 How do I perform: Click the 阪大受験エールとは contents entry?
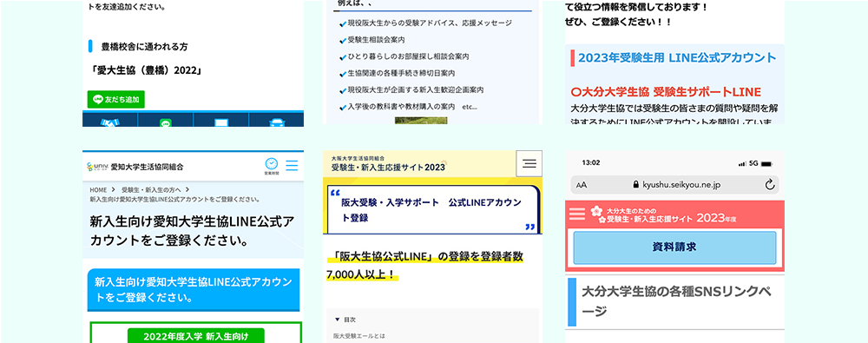[x=358, y=336]
